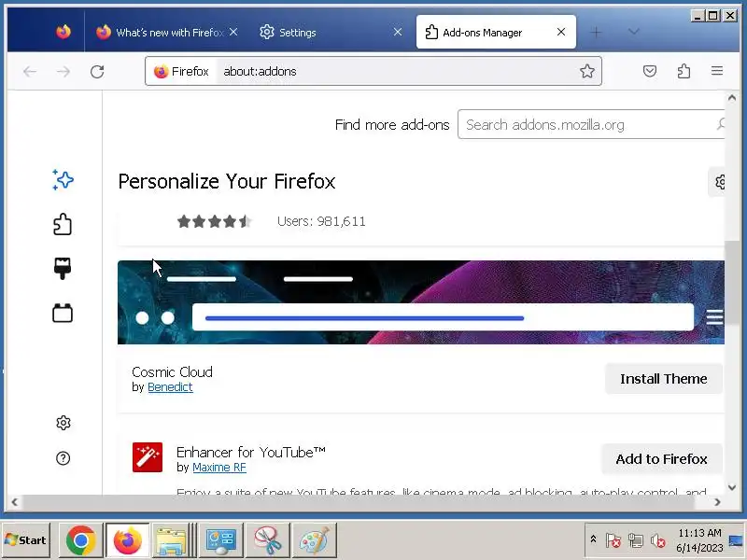Click the horizontal scroll left arrow
The height and width of the screenshot is (560, 747).
click(15, 502)
